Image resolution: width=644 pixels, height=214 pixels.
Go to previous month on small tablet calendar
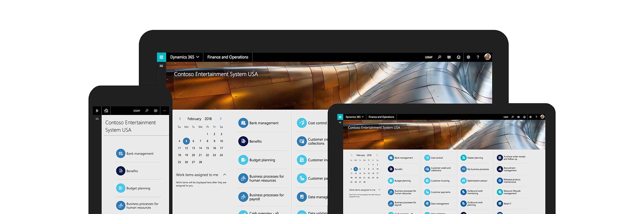pyautogui.click(x=352, y=155)
